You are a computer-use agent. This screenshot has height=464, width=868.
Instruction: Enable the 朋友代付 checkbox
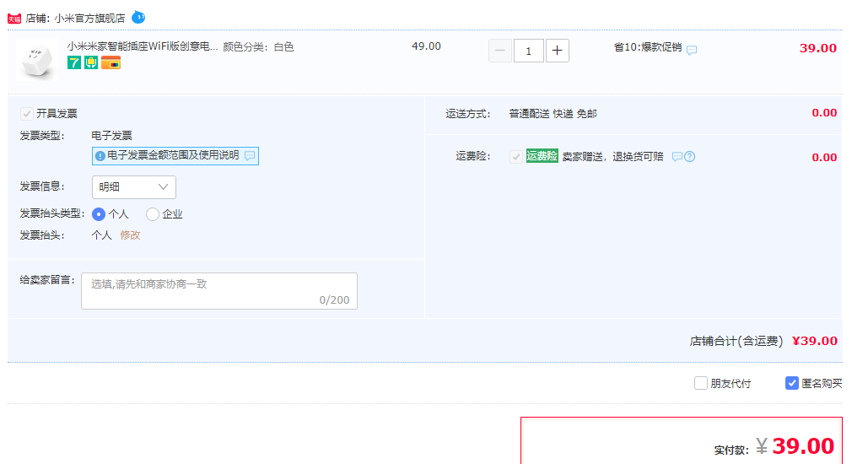pyautogui.click(x=701, y=383)
